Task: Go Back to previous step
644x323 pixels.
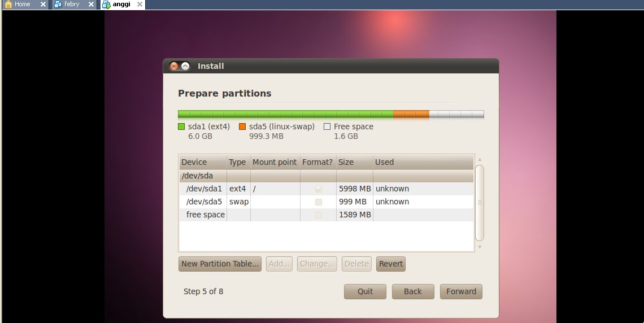Action: (413, 291)
